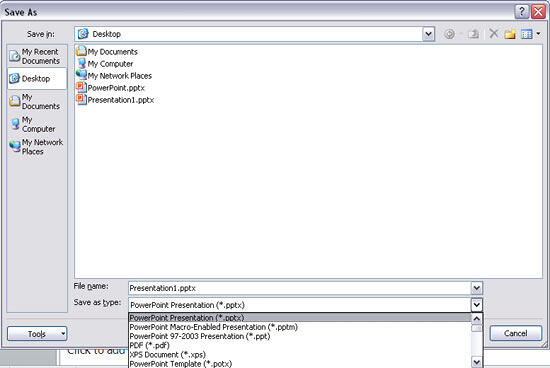The width and height of the screenshot is (550, 368).
Task: Open the Tools dropdown button
Action: coord(37,334)
